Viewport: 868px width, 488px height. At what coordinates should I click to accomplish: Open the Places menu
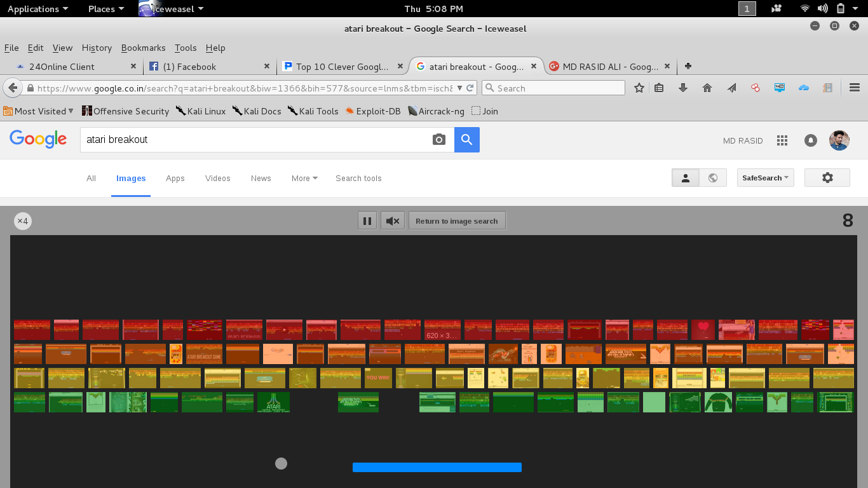coord(106,8)
